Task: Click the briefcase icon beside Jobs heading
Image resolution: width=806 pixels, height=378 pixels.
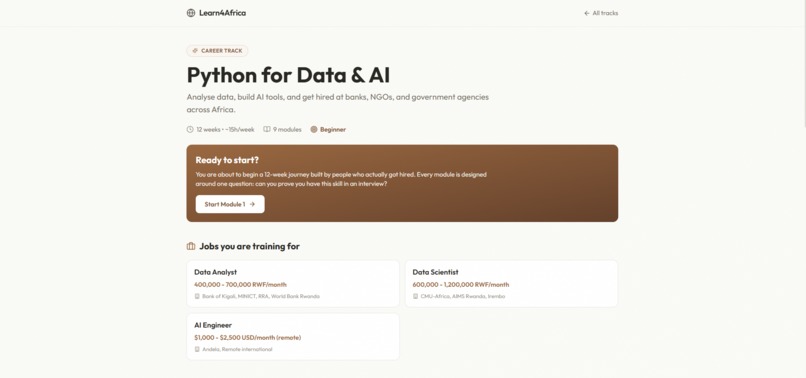Action: [x=191, y=246]
